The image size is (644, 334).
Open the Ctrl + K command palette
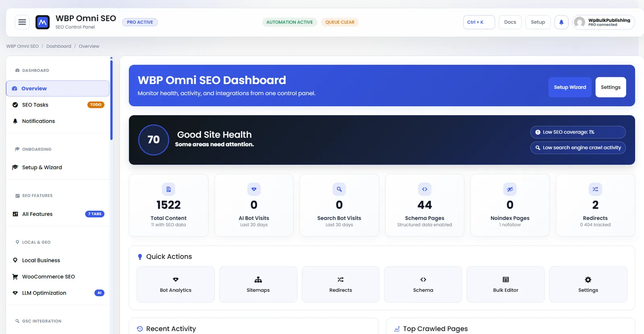pyautogui.click(x=479, y=22)
